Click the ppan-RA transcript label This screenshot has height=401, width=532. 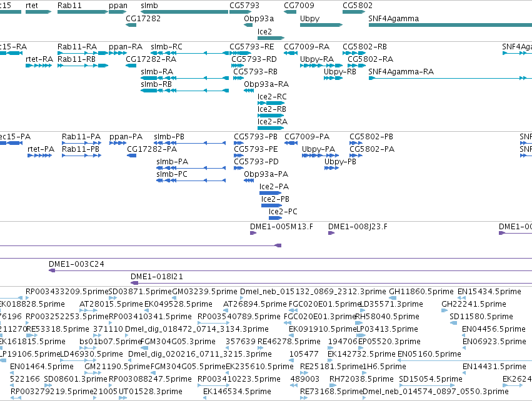point(126,47)
